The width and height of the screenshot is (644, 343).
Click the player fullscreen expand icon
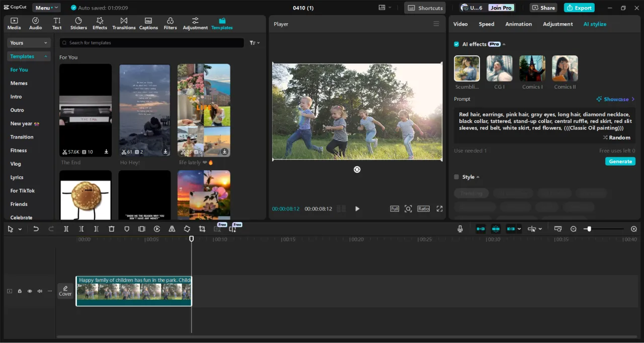(439, 209)
